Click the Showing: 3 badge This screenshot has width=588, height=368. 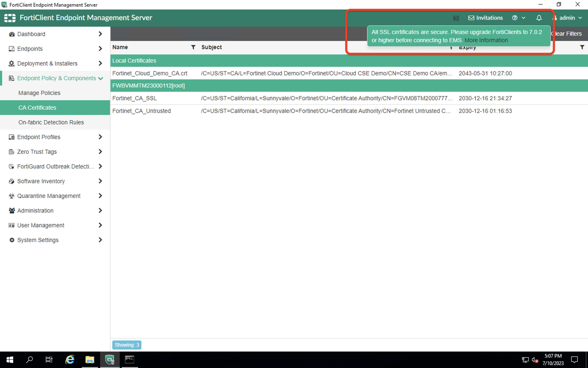coord(127,345)
